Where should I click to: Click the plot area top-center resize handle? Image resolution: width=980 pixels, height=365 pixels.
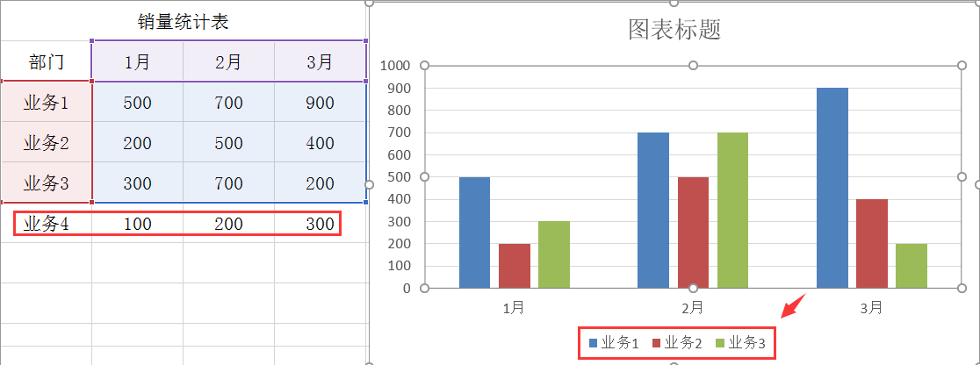[x=693, y=66]
